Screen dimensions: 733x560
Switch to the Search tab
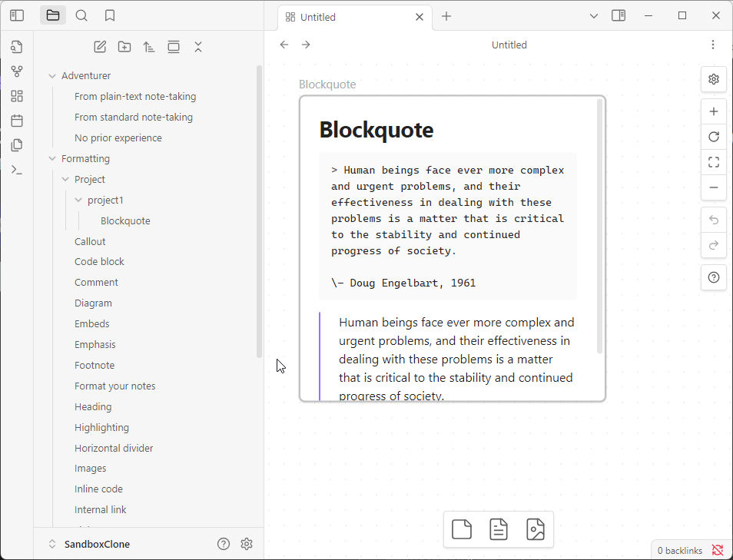81,15
